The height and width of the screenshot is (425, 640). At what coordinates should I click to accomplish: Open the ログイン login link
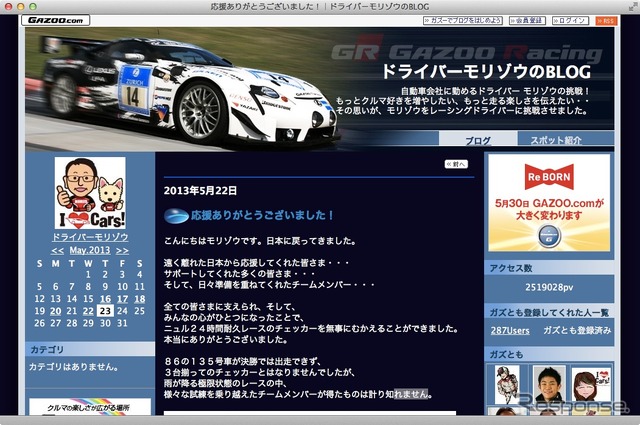[x=570, y=20]
